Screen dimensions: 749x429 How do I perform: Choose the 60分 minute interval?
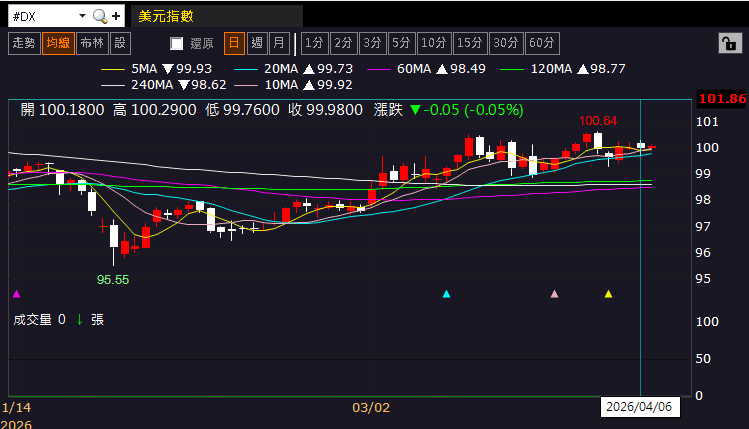click(x=542, y=43)
